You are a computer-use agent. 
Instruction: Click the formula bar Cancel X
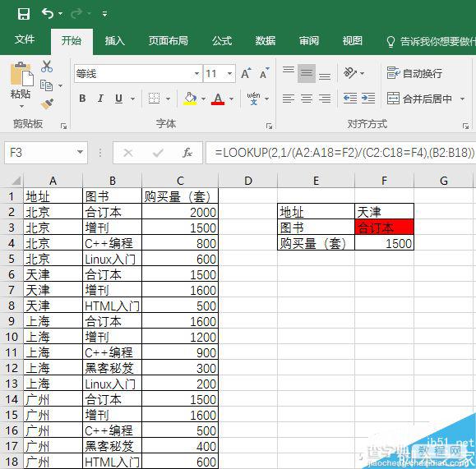pos(128,153)
